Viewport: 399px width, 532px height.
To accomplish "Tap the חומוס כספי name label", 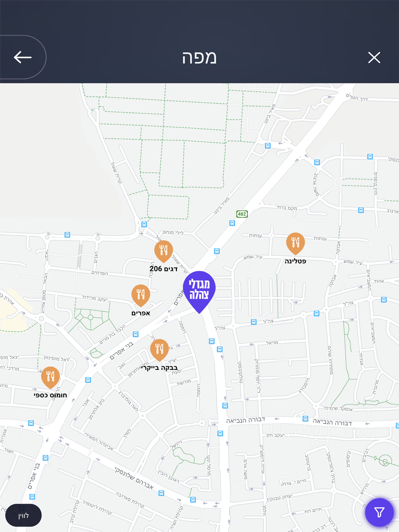I will pyautogui.click(x=50, y=395).
